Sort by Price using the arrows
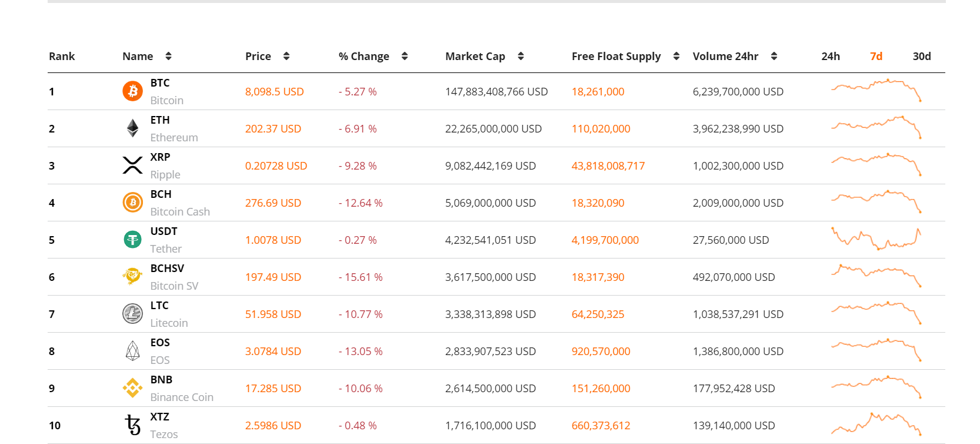The width and height of the screenshot is (980, 444). point(286,56)
